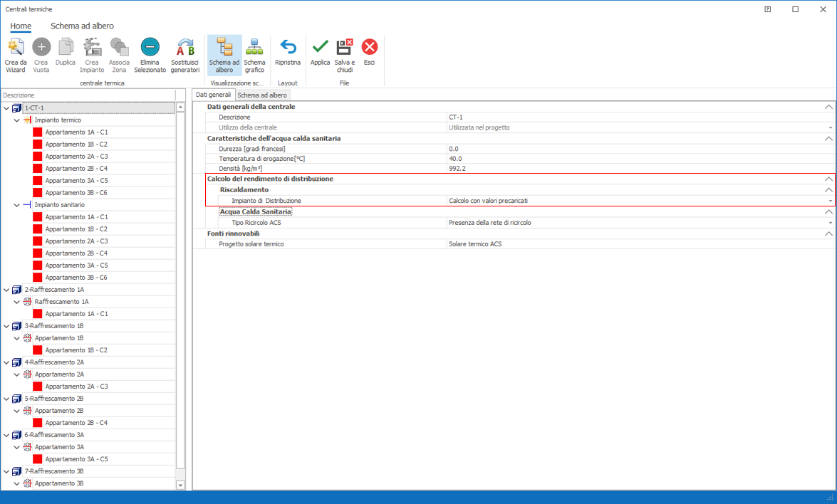Open the Impianto di Distribuzione dropdown
Screen dimensions: 837x504
[x=830, y=201]
